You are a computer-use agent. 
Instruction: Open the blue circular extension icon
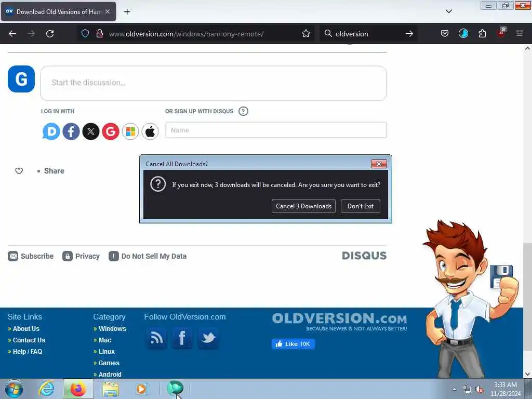pos(463,33)
